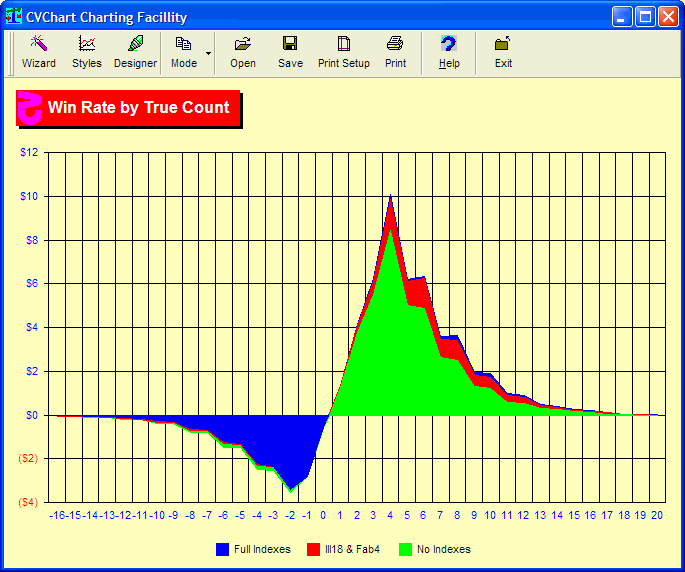Select the green No Indexes legend swatch

[x=406, y=549]
